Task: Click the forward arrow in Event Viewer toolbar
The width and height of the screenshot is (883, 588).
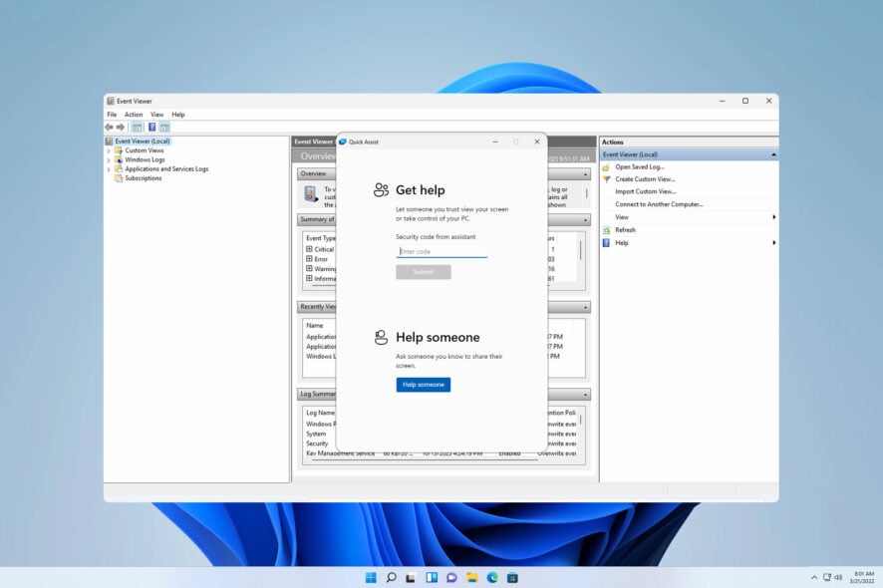Action: [120, 127]
